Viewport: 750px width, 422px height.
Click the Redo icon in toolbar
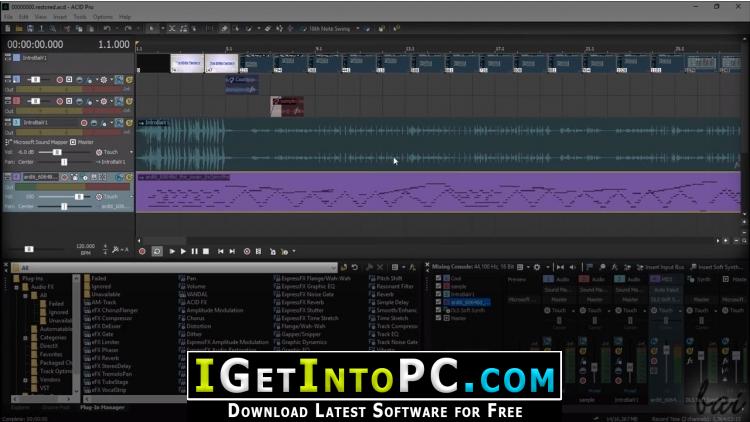[128, 29]
